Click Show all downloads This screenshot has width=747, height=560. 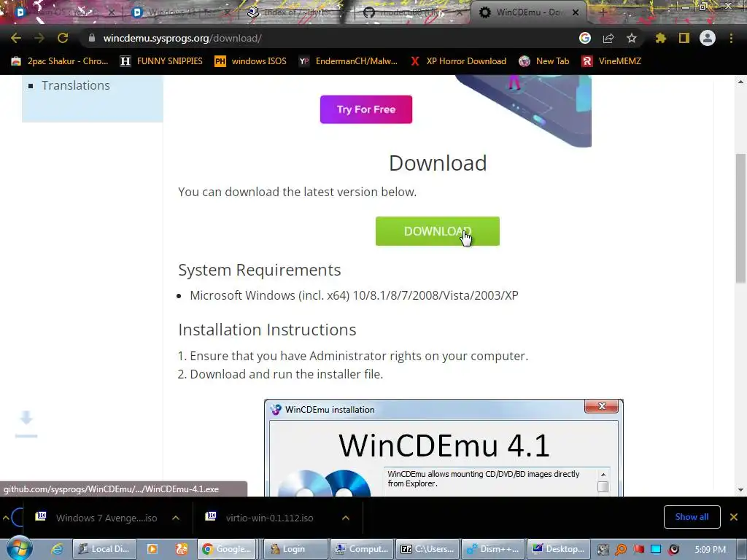pos(692,517)
